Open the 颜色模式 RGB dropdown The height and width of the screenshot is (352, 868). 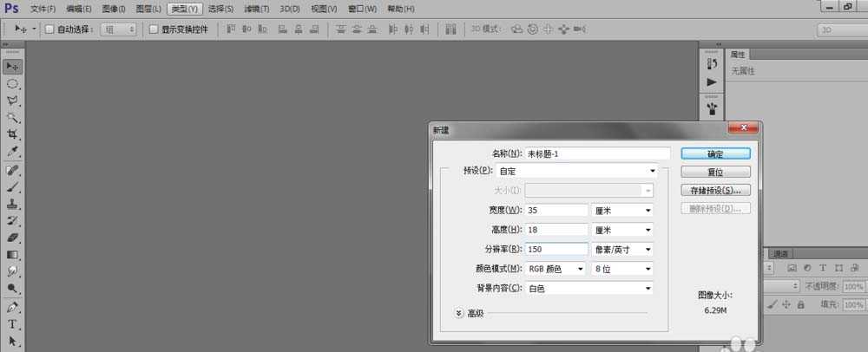pyautogui.click(x=556, y=269)
